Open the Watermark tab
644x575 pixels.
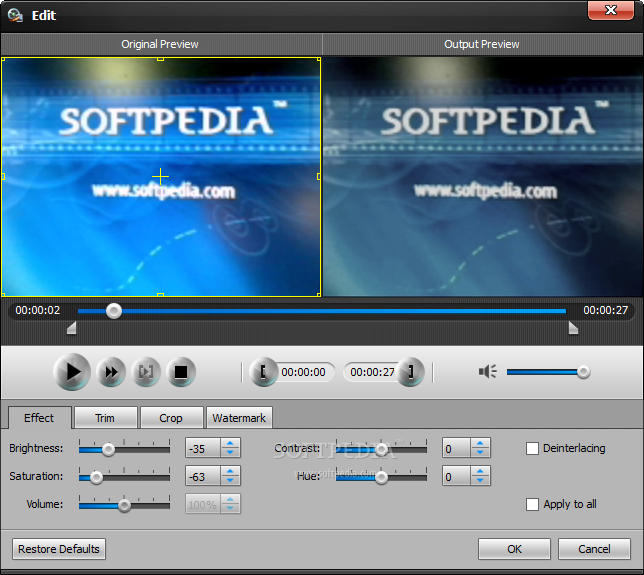239,418
